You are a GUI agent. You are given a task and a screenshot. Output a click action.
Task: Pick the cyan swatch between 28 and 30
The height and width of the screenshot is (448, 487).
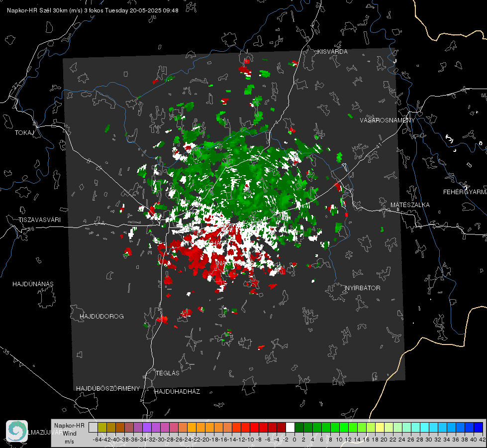click(x=425, y=427)
